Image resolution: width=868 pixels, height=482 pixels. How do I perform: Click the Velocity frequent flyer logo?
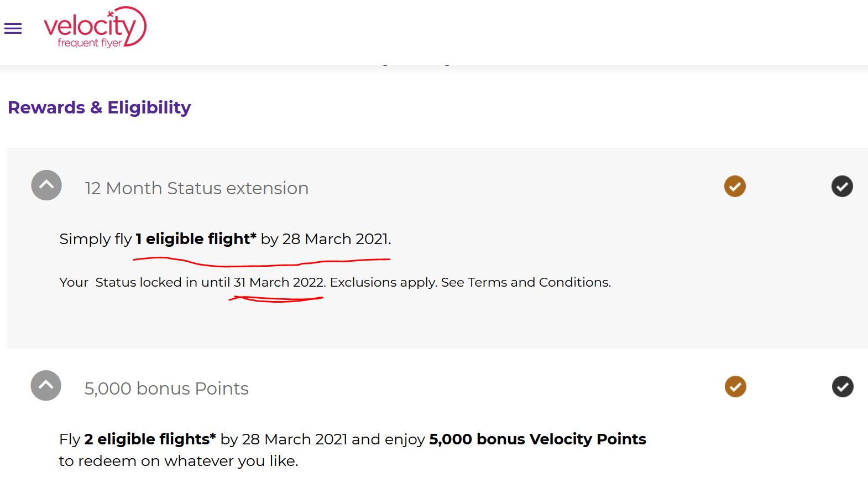pyautogui.click(x=95, y=28)
